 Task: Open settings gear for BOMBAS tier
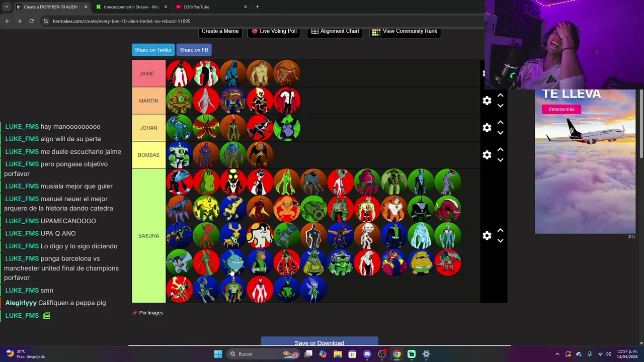pyautogui.click(x=487, y=155)
